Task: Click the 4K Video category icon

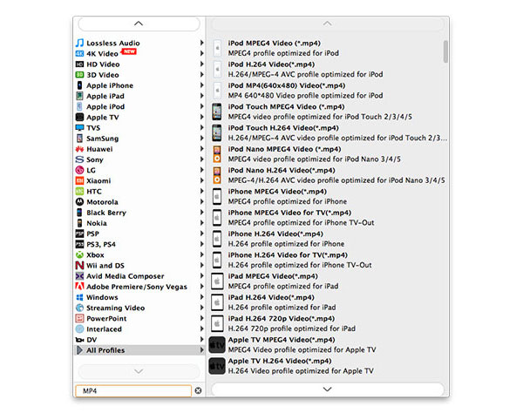Action: coord(79,53)
